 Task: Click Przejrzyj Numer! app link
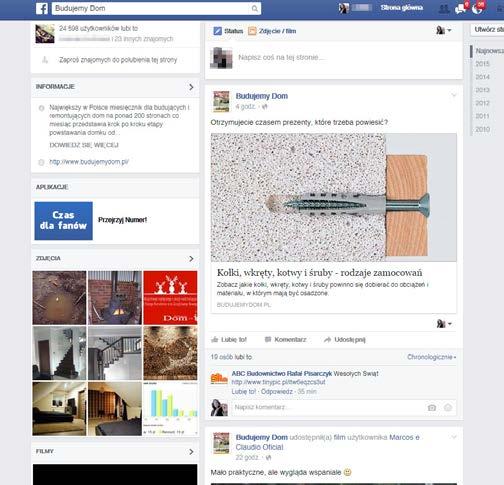click(122, 220)
